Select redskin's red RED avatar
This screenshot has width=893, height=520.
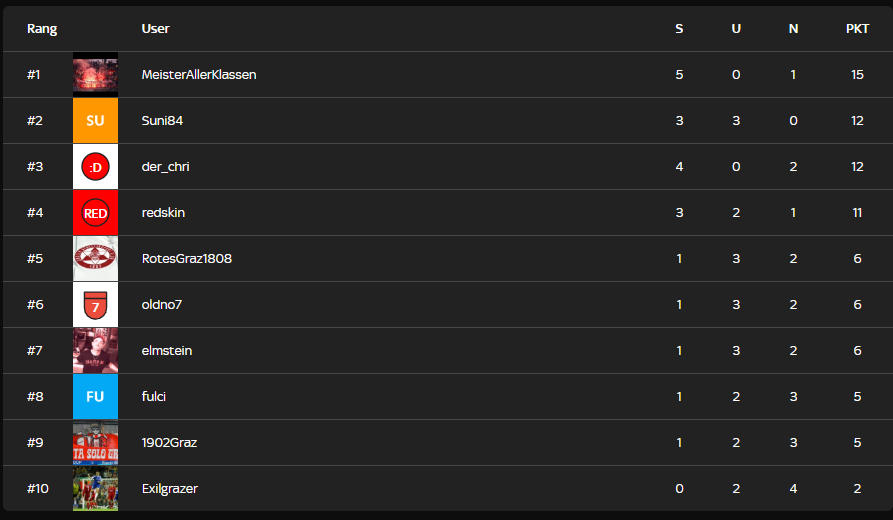(x=95, y=213)
